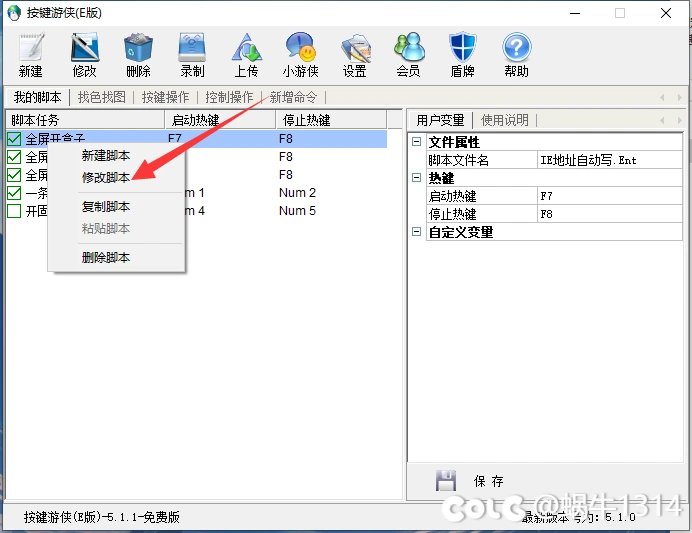Open the 帮助 help icon

click(x=516, y=48)
